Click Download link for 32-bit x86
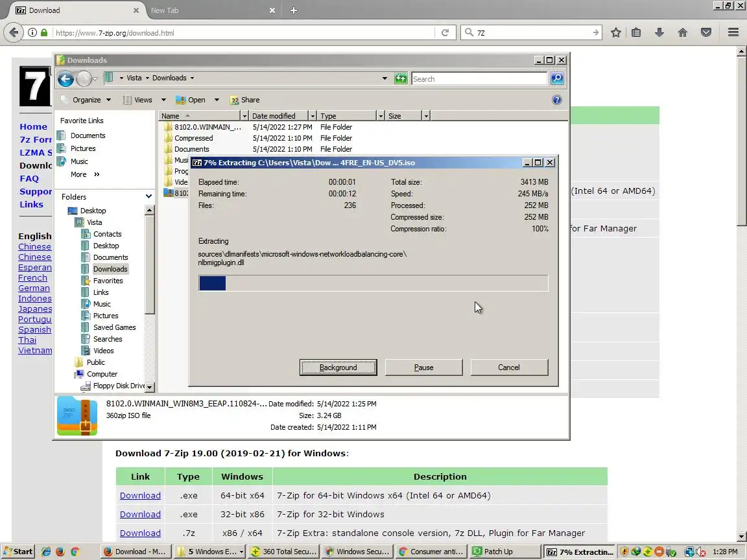The height and width of the screenshot is (560, 747). tap(140, 514)
